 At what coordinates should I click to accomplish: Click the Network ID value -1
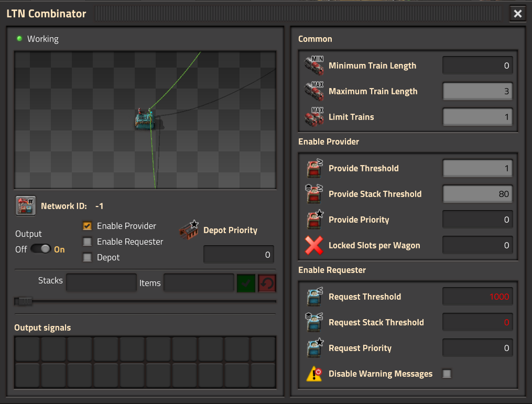[x=100, y=206]
